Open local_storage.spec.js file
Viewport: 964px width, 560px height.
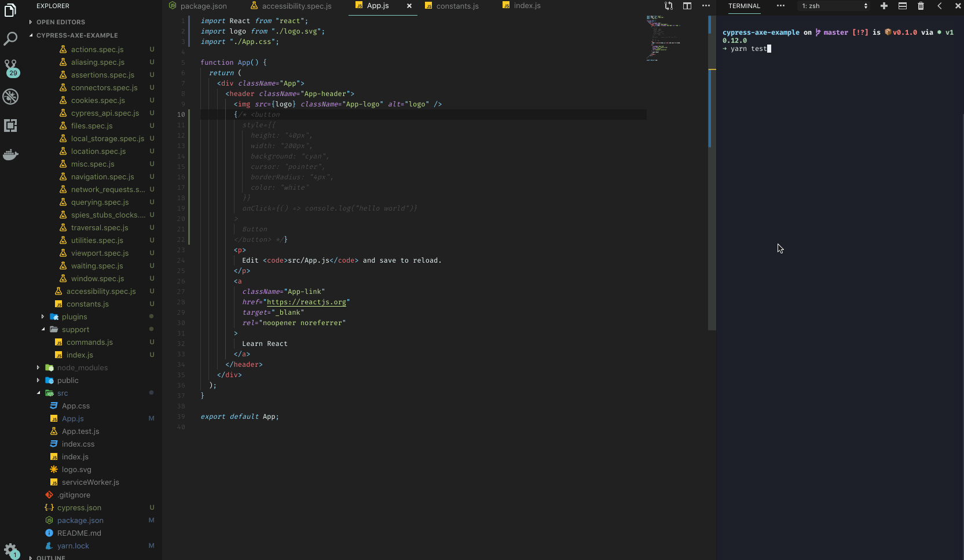[x=108, y=139]
